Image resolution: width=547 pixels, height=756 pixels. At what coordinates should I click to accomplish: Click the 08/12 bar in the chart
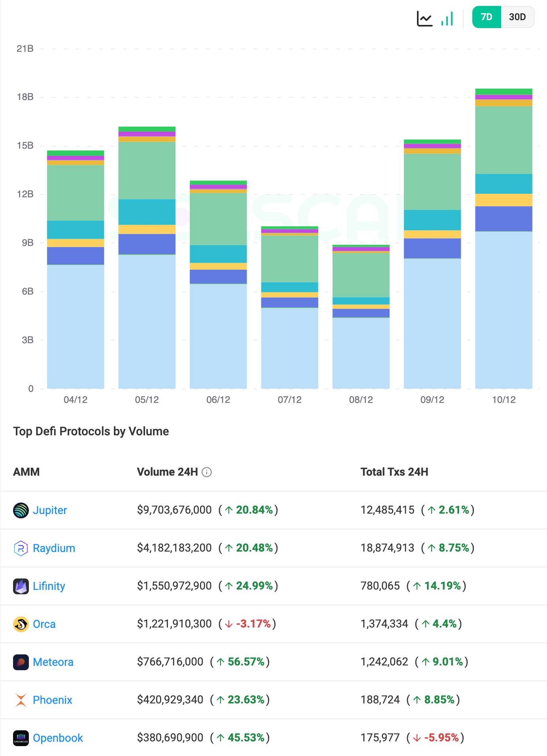click(361, 317)
